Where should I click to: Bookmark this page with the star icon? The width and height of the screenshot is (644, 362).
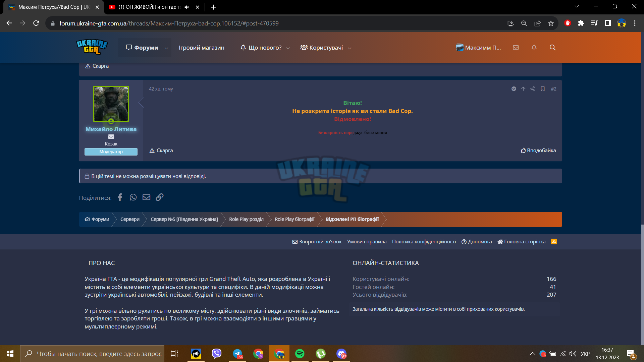551,23
